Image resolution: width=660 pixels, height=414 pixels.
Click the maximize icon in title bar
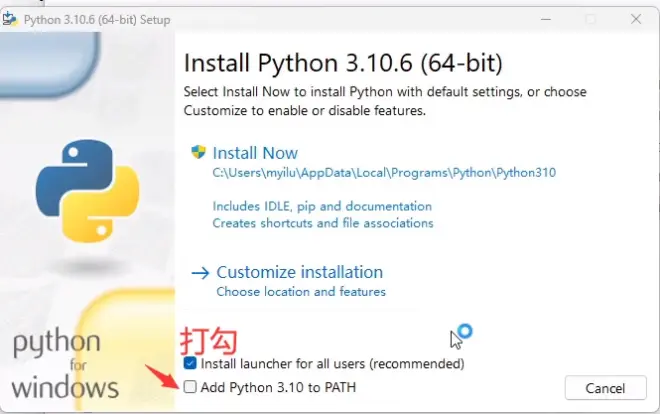pos(591,19)
